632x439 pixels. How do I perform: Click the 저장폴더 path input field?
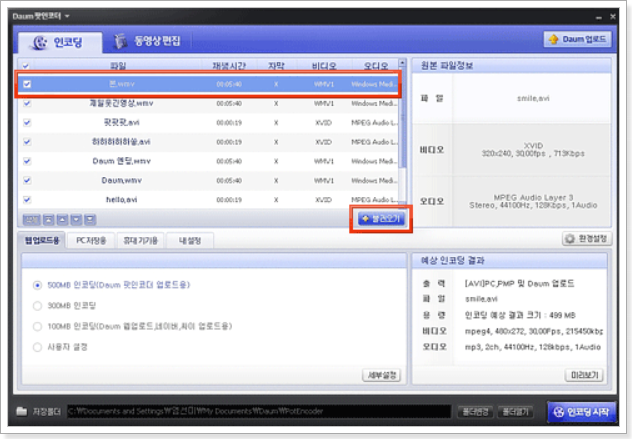[x=259, y=411]
